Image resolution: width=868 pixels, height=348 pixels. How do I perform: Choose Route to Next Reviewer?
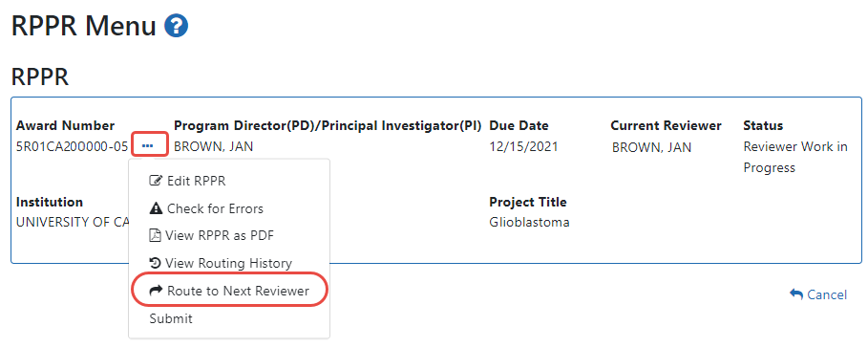click(x=229, y=290)
